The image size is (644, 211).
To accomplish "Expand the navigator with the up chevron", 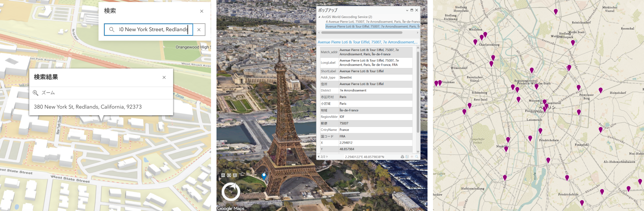I will [x=223, y=175].
